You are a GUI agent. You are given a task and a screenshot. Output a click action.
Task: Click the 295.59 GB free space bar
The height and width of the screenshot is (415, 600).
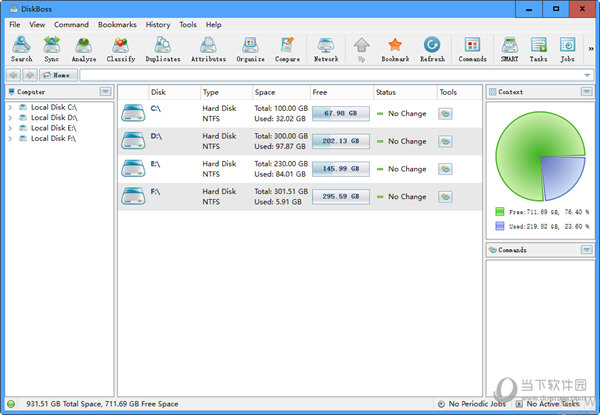[x=341, y=196]
